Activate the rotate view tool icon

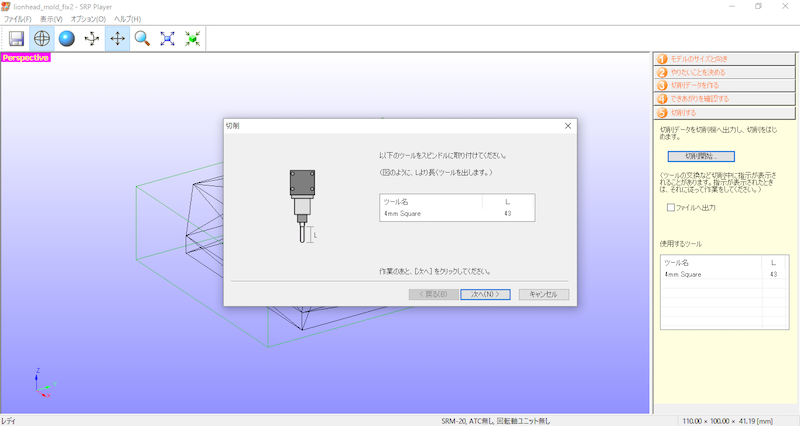pyautogui.click(x=92, y=39)
